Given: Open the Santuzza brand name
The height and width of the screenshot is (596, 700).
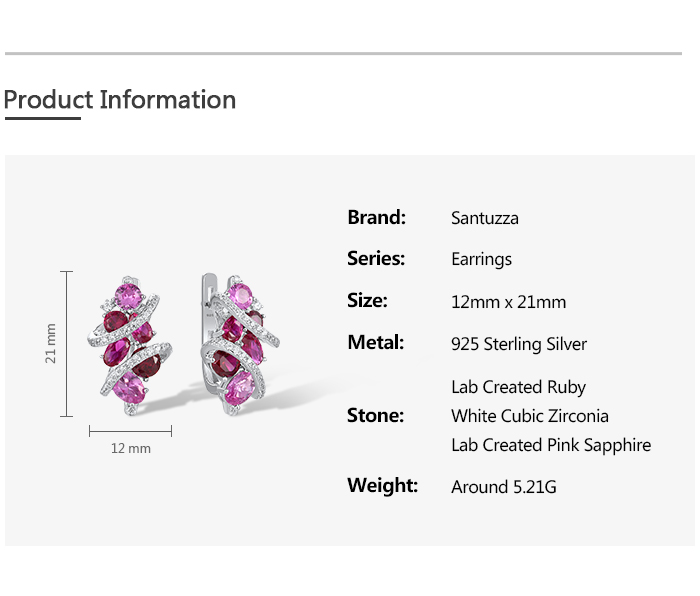Looking at the screenshot, I should tap(485, 218).
